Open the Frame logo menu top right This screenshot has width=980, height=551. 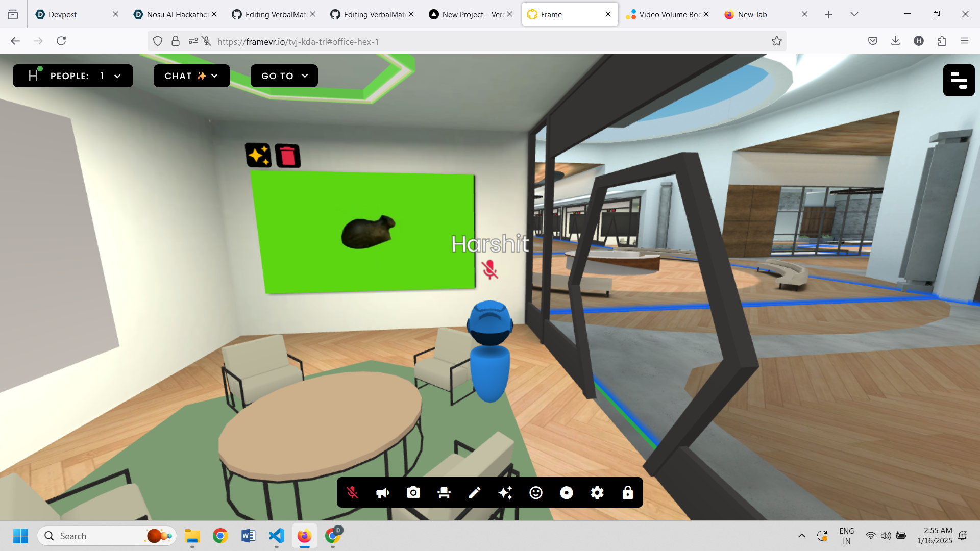959,80
